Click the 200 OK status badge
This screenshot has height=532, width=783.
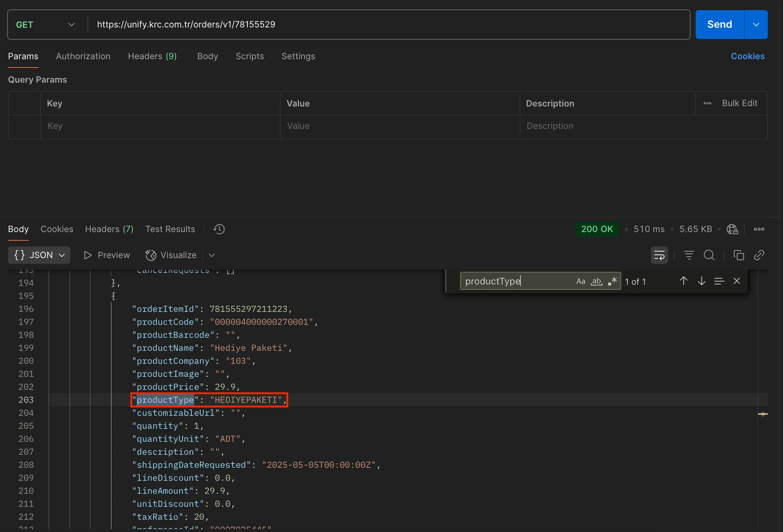click(597, 229)
